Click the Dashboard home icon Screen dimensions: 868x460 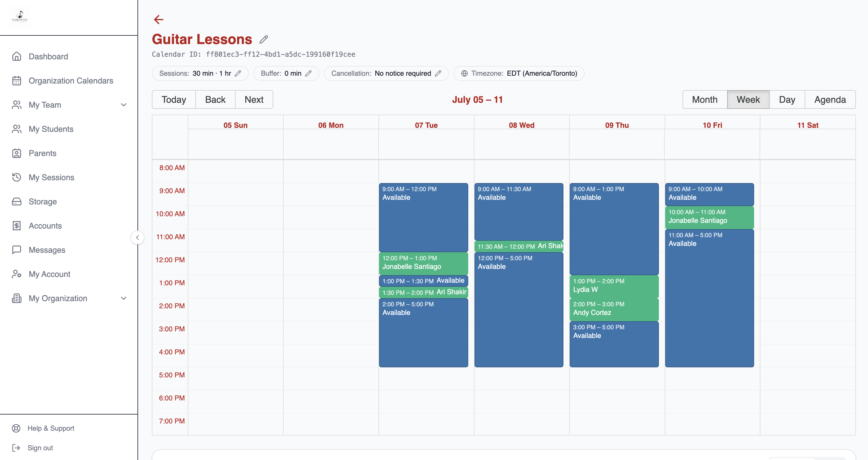click(x=16, y=56)
